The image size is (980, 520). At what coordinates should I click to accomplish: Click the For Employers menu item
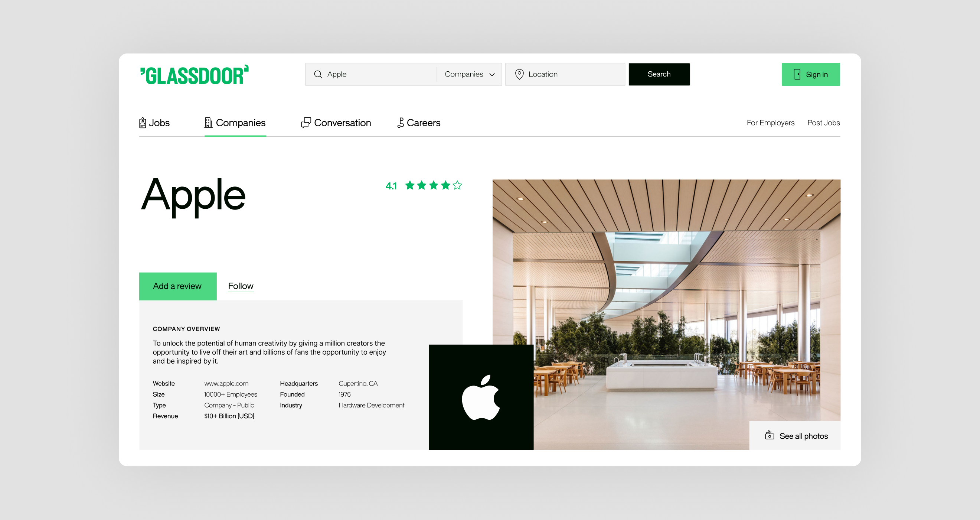point(771,123)
